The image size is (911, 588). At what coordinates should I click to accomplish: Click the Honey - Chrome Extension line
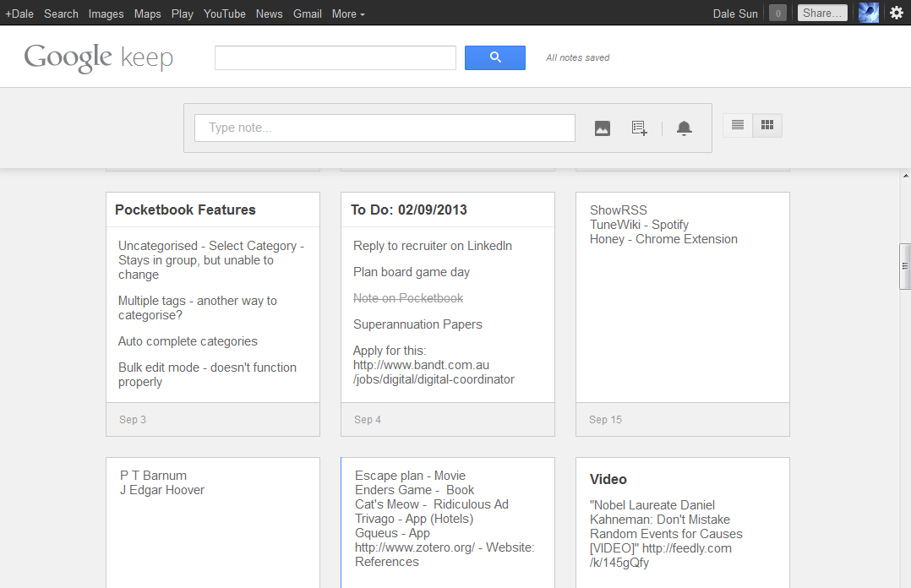coord(663,239)
